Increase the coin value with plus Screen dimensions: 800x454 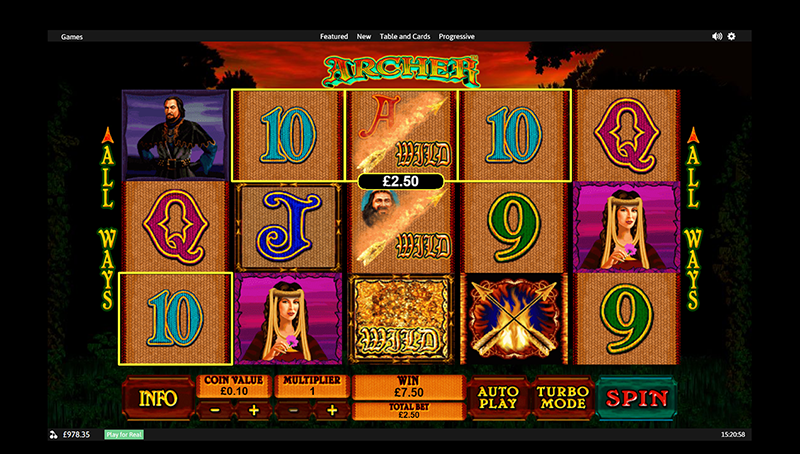click(254, 410)
